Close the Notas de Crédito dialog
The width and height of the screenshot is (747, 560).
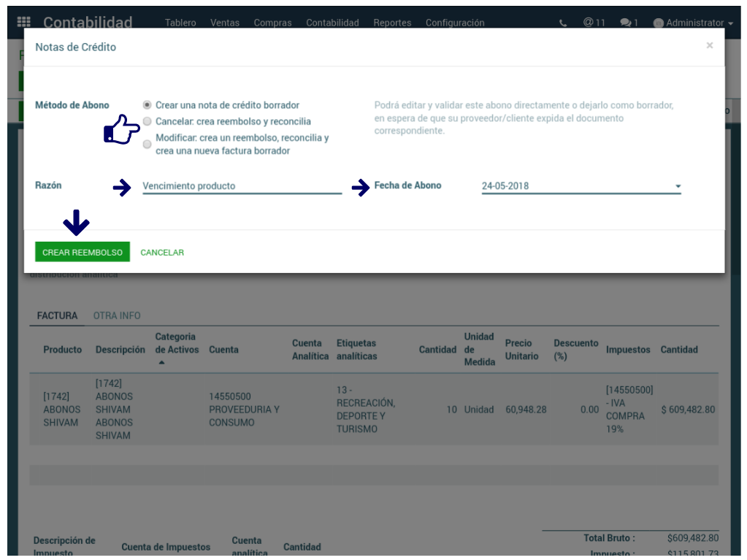point(709,45)
